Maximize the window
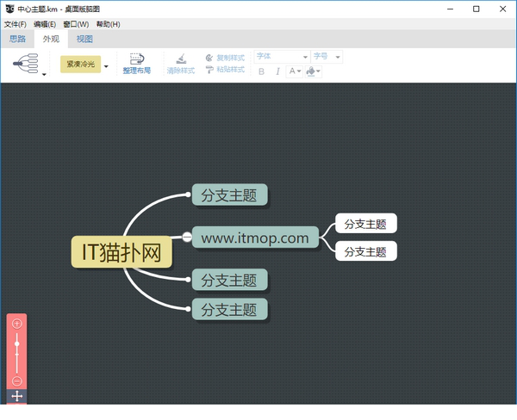This screenshot has width=517, height=420. click(x=477, y=9)
